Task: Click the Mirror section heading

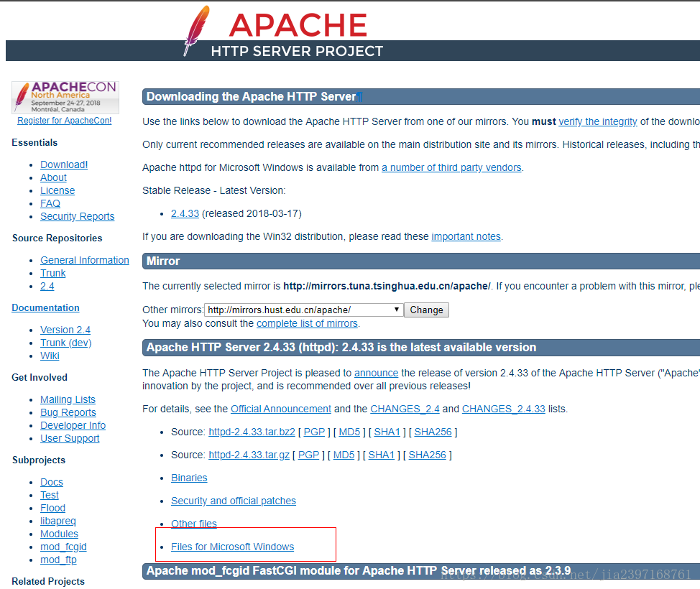Action: pyautogui.click(x=163, y=261)
